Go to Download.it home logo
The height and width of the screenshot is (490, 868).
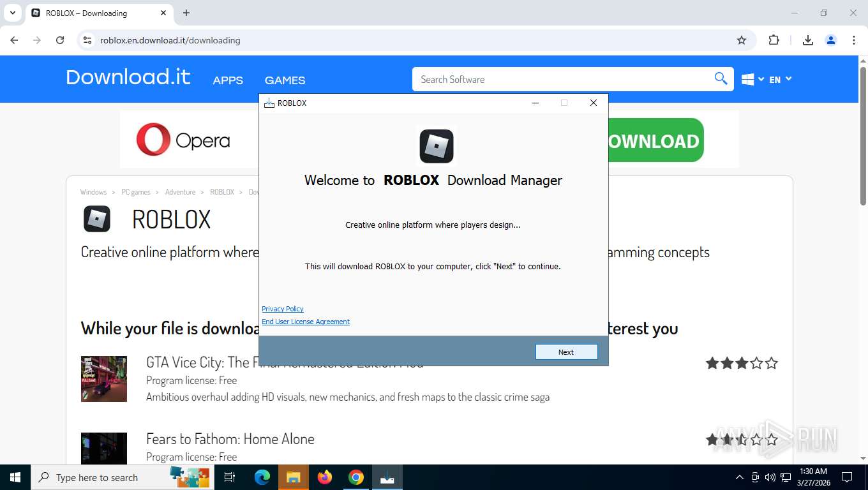128,77
